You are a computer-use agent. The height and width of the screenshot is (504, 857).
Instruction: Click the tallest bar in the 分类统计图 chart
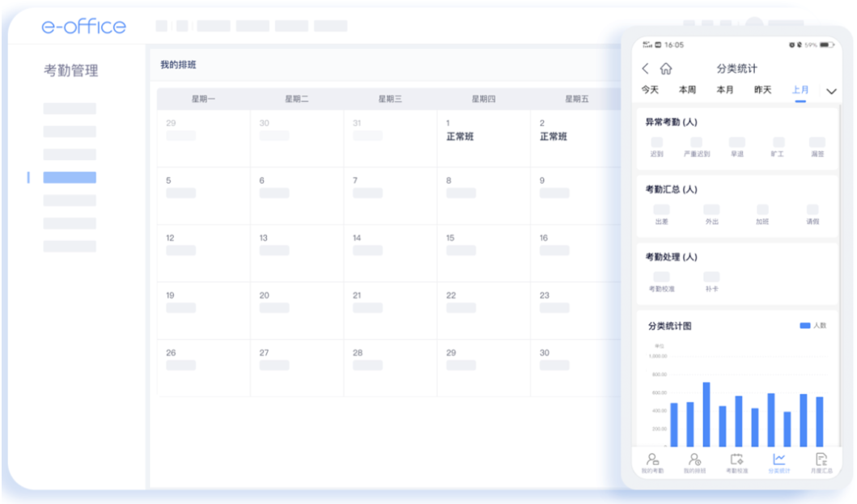(x=706, y=414)
